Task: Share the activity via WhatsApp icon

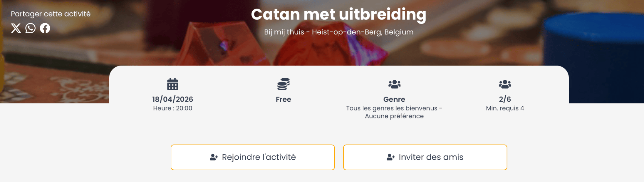Action: tap(30, 28)
